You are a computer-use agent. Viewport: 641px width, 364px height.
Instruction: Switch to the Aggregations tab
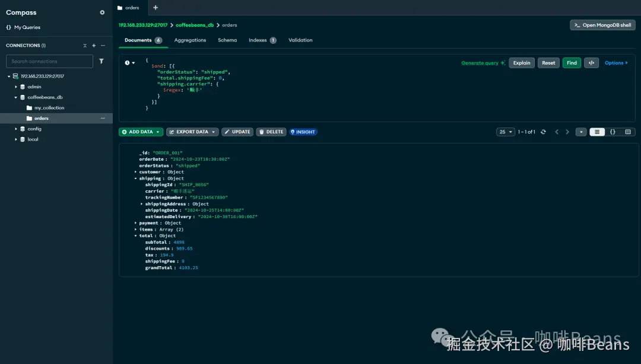point(190,40)
